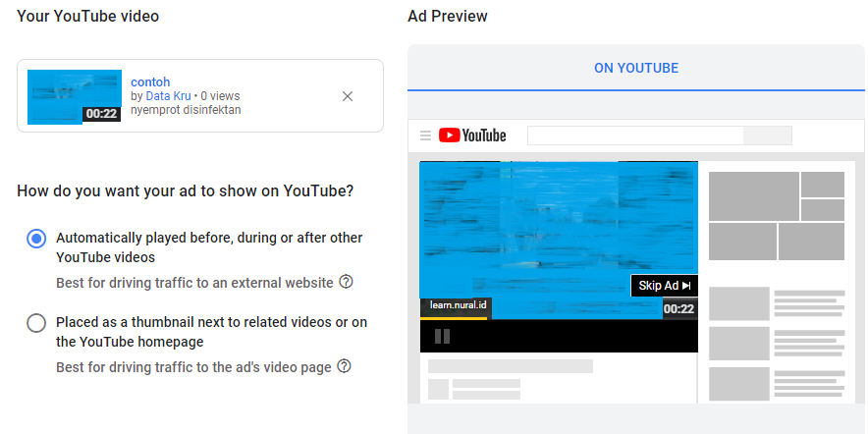This screenshot has width=868, height=434.
Task: Remove the selected video contoh with X
Action: point(347,96)
